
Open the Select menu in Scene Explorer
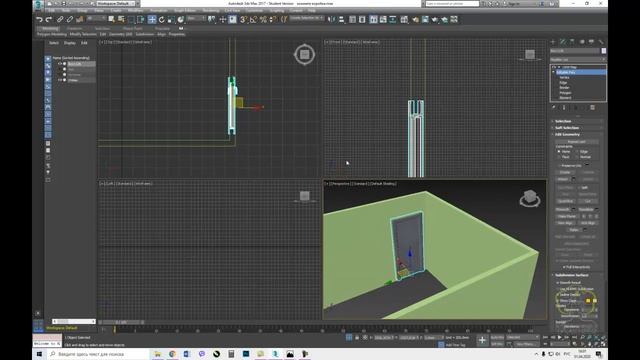click(x=54, y=43)
